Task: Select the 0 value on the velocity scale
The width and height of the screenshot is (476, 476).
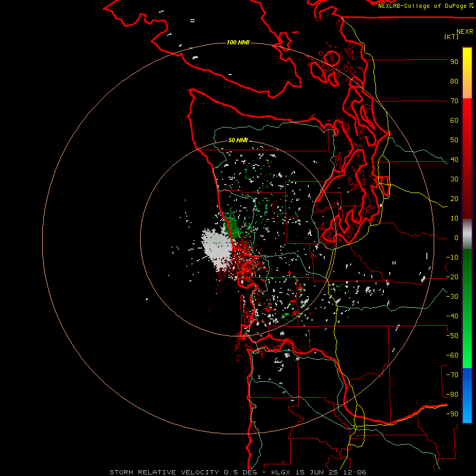Action: point(456,238)
